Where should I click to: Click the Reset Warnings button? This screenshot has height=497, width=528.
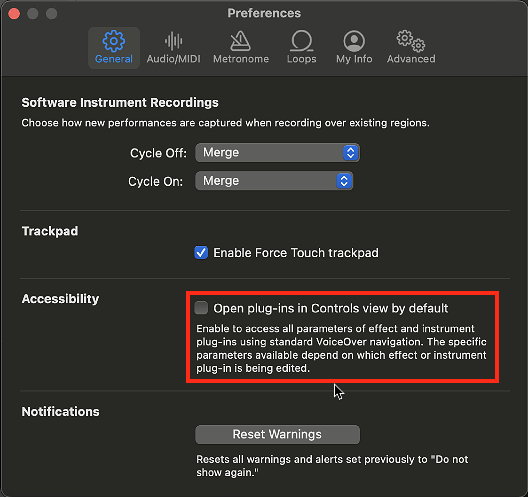[277, 434]
